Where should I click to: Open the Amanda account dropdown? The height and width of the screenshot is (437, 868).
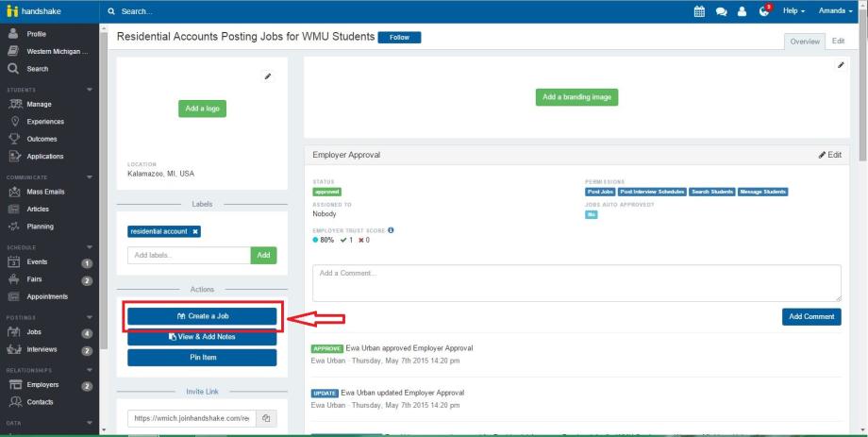[x=835, y=11]
